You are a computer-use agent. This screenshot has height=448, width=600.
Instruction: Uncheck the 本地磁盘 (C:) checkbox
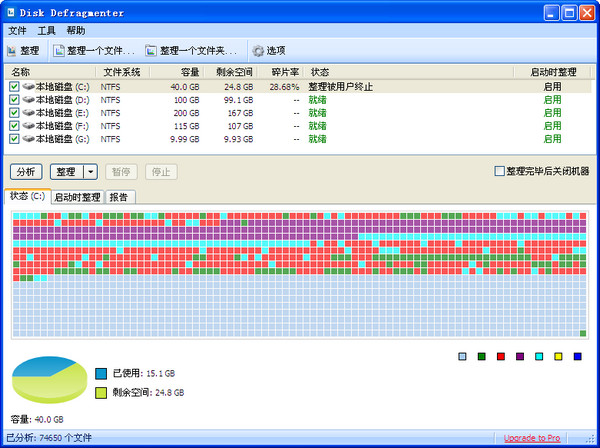(13, 87)
